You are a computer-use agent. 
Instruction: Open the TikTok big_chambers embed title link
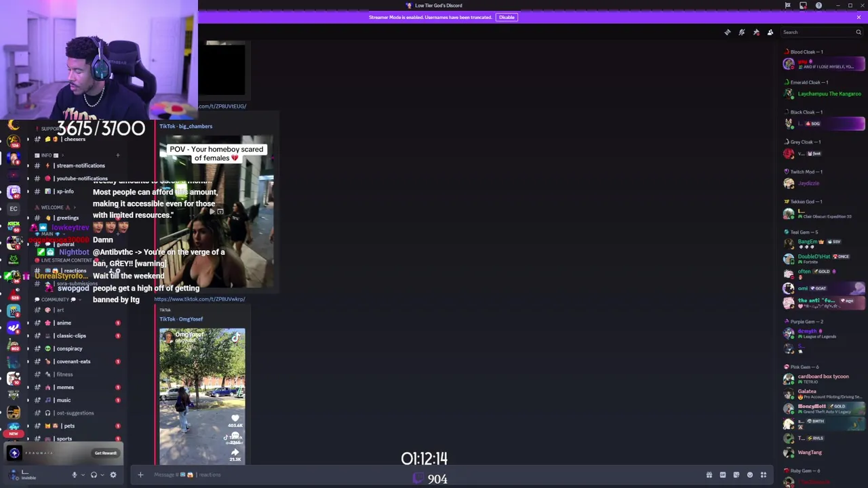tap(186, 126)
